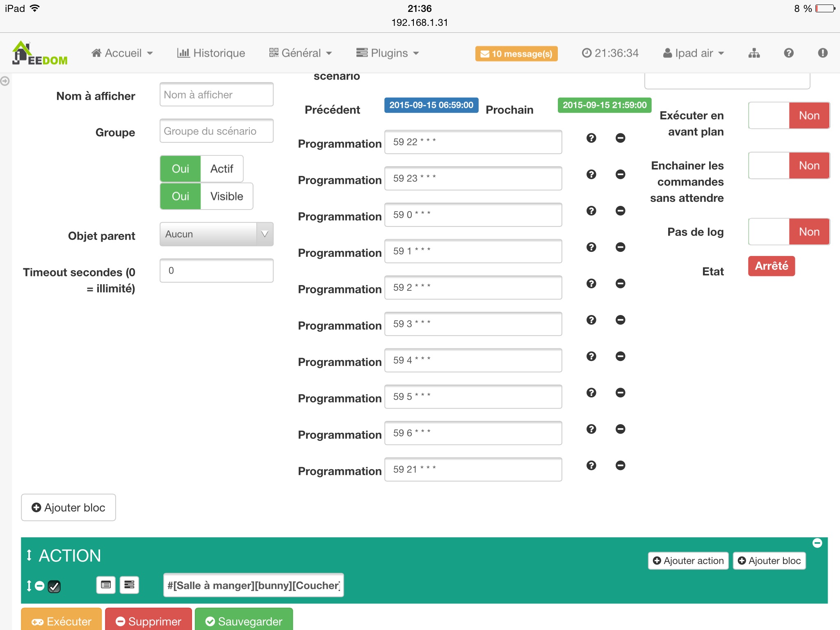Open help for programmation 59 1

click(x=591, y=247)
